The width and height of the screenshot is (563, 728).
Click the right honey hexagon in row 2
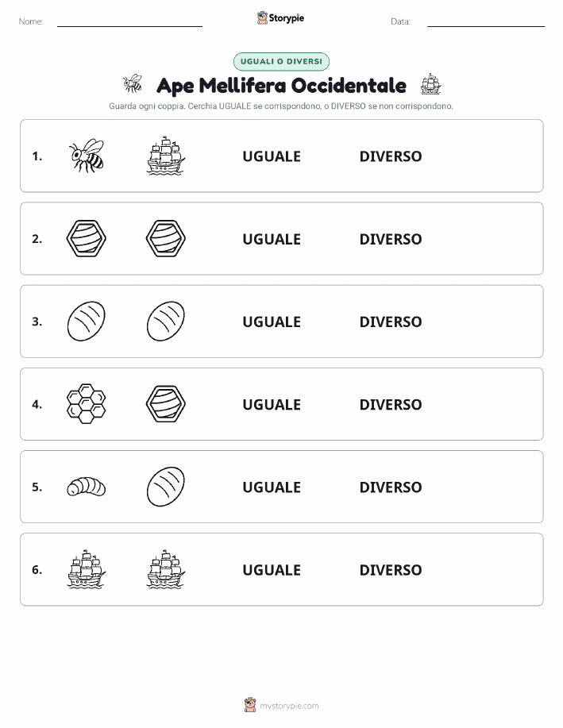[x=166, y=238]
